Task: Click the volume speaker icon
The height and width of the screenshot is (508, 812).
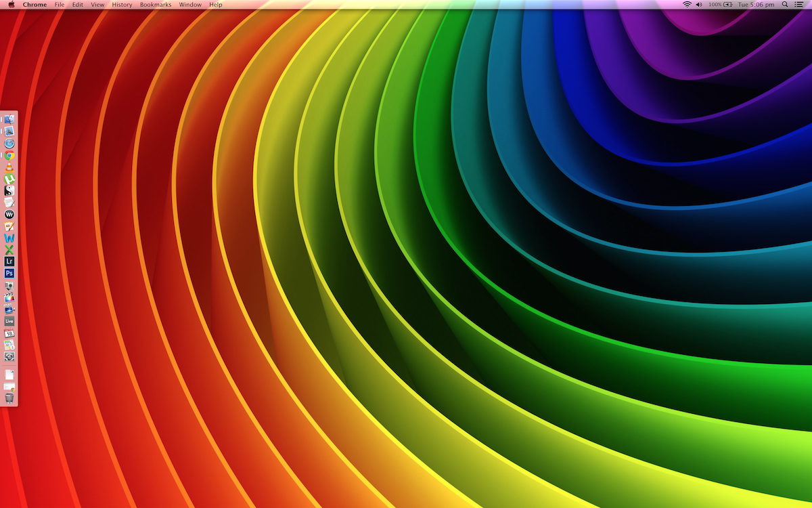Action: pyautogui.click(x=699, y=5)
